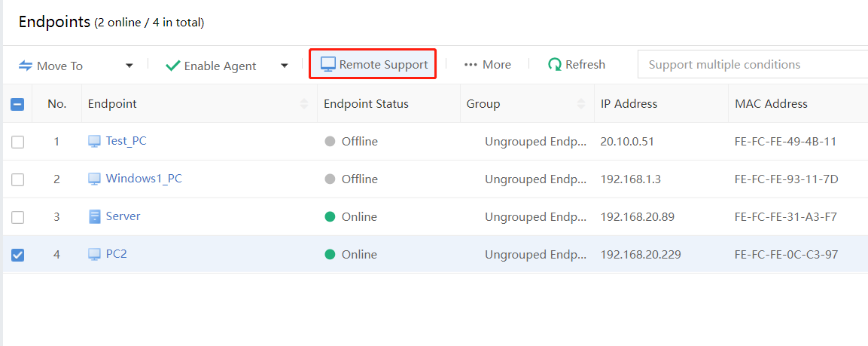
Task: Expand the Enable Agent dropdown arrow
Action: tap(285, 66)
